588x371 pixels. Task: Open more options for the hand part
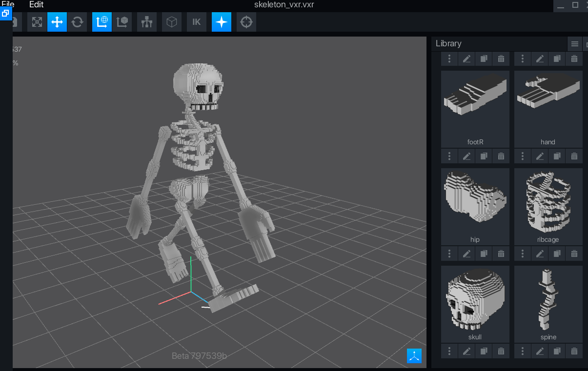tap(523, 156)
